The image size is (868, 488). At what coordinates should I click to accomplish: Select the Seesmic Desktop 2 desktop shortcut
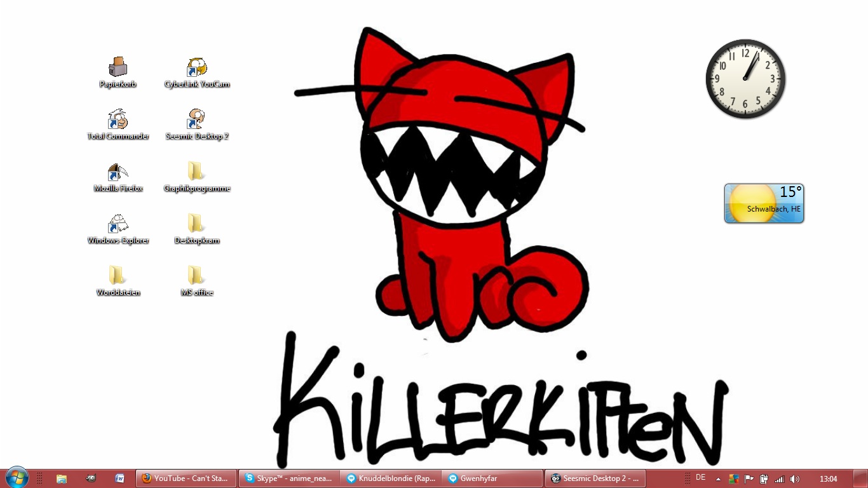pos(196,119)
